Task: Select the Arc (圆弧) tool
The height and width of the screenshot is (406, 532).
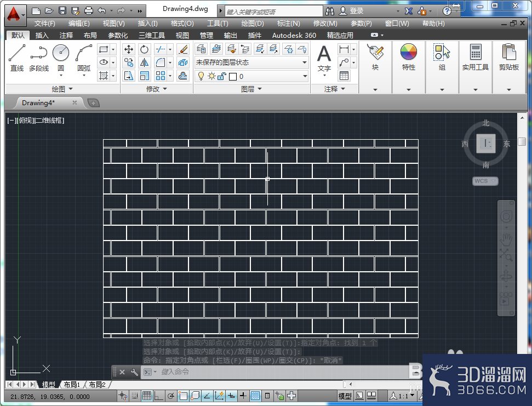Action: point(84,58)
